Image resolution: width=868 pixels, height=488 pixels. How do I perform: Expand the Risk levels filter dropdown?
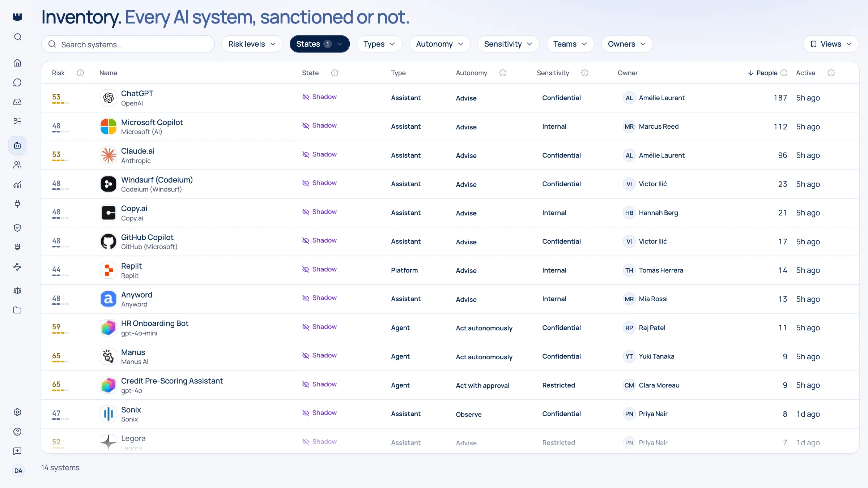pos(252,44)
